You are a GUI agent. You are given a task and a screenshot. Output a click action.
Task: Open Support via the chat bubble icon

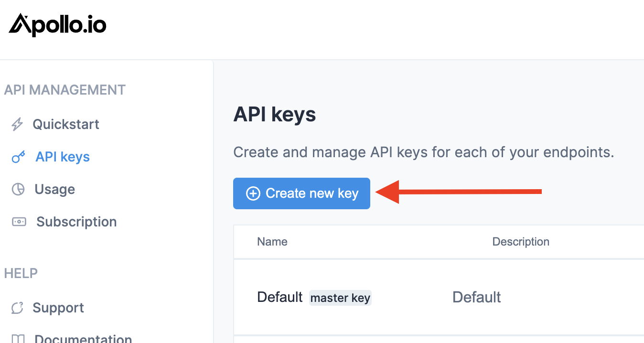pos(18,308)
